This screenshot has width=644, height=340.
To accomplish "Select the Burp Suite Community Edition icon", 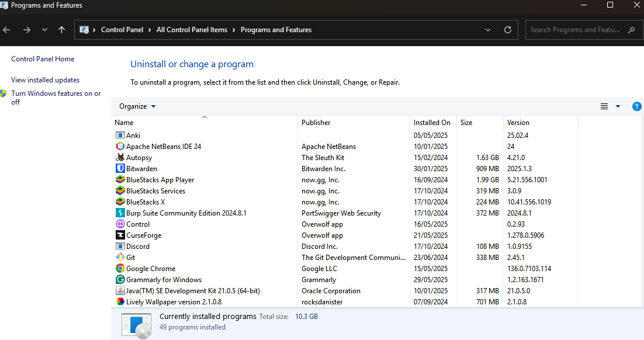I will 120,213.
